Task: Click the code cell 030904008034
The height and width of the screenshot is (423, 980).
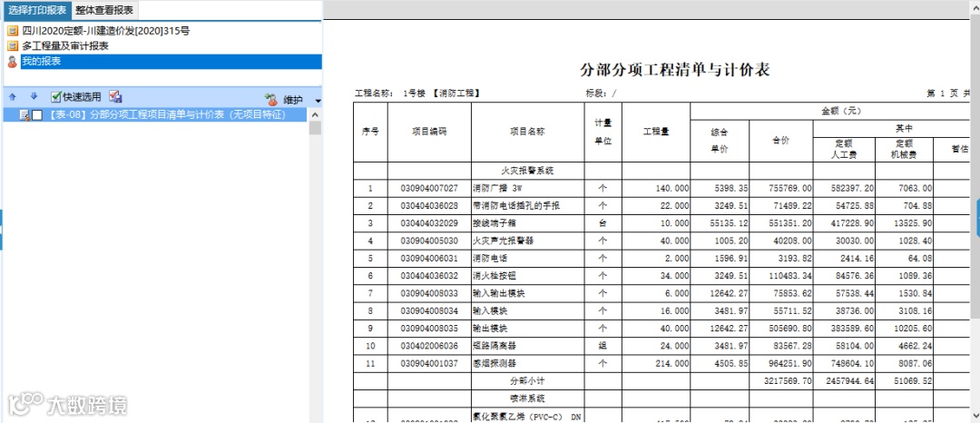Action: point(429,310)
